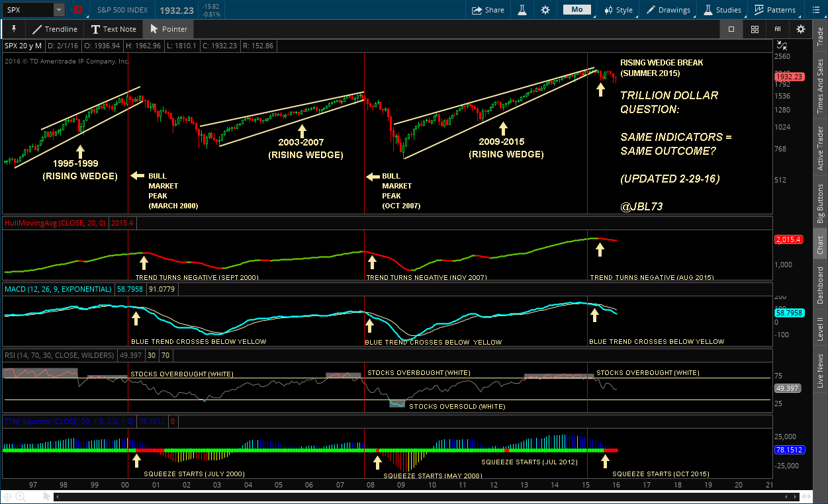Click the red alert badge next to symbol
The width and height of the screenshot is (828, 504).
pos(78,10)
